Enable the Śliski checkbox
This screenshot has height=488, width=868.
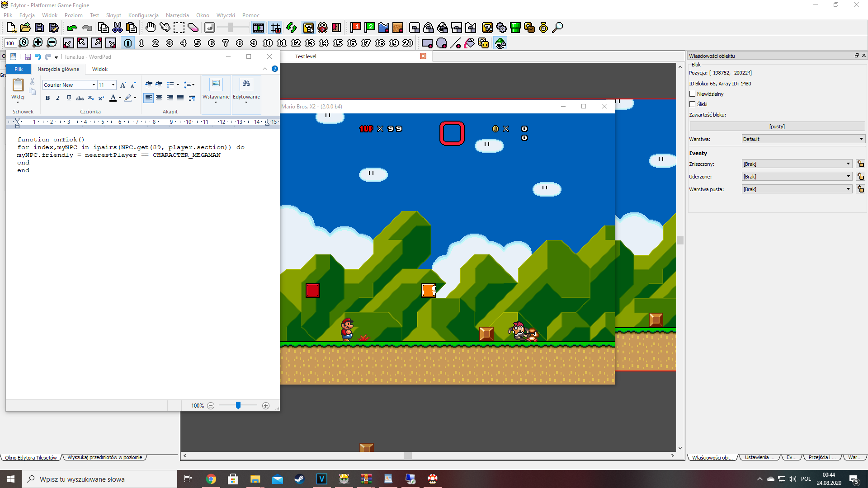point(692,104)
